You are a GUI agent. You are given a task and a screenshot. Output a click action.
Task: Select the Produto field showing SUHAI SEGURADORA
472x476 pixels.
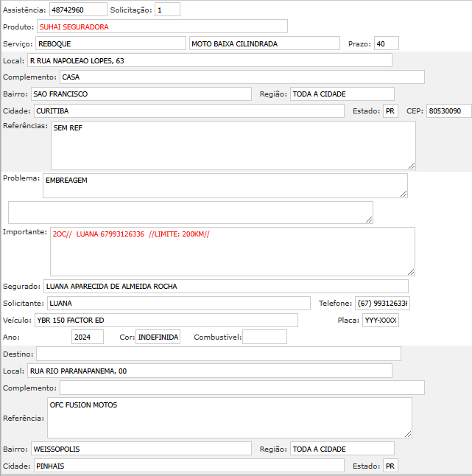coord(161,27)
